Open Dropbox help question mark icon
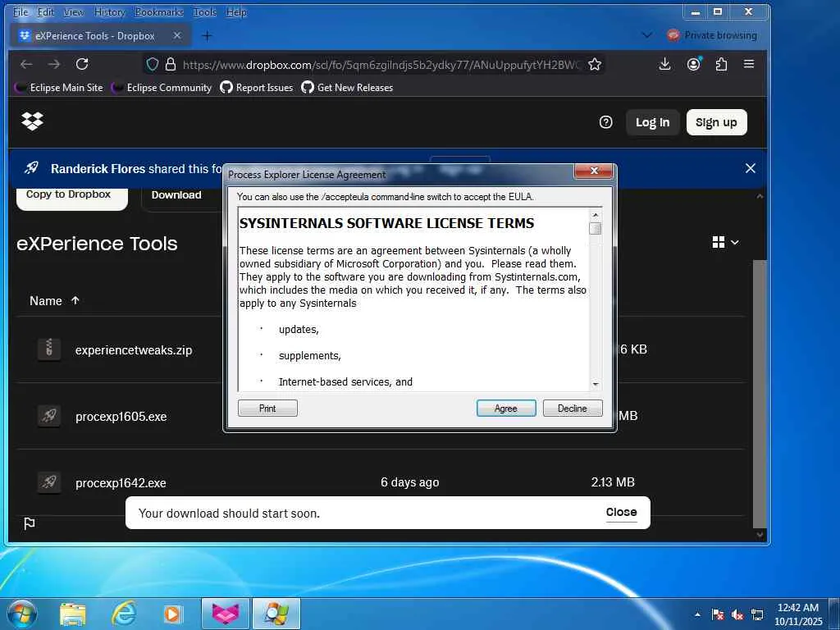Image resolution: width=840 pixels, height=630 pixels. pyautogui.click(x=605, y=122)
